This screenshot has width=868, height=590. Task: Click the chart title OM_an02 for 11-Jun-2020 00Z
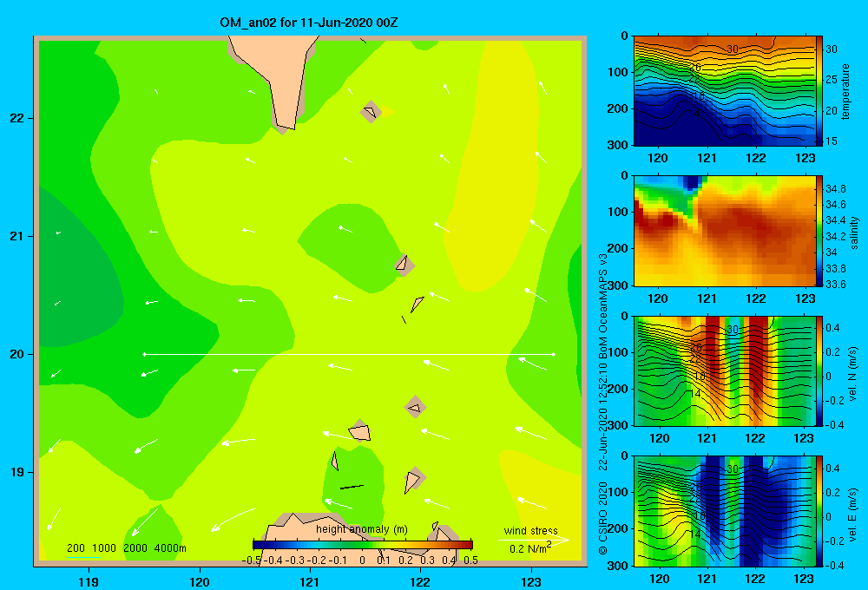tap(308, 23)
